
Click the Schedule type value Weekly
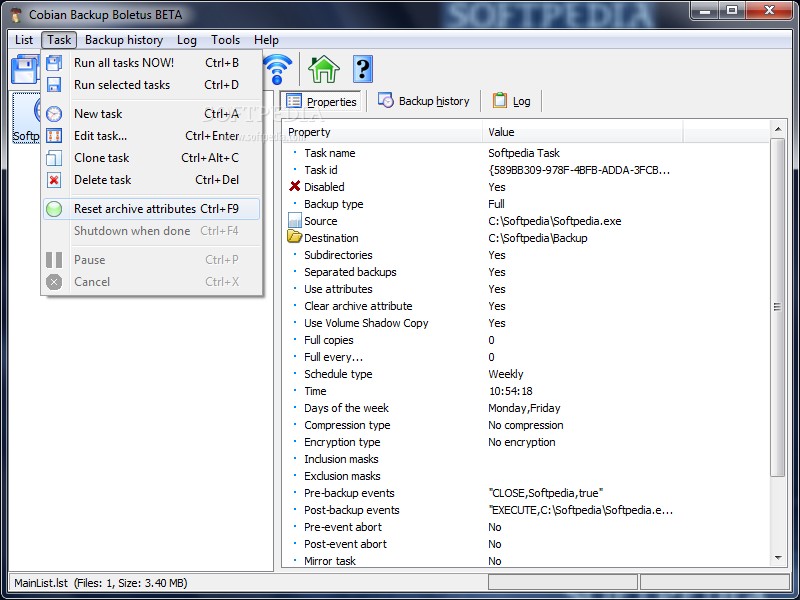[x=506, y=374]
